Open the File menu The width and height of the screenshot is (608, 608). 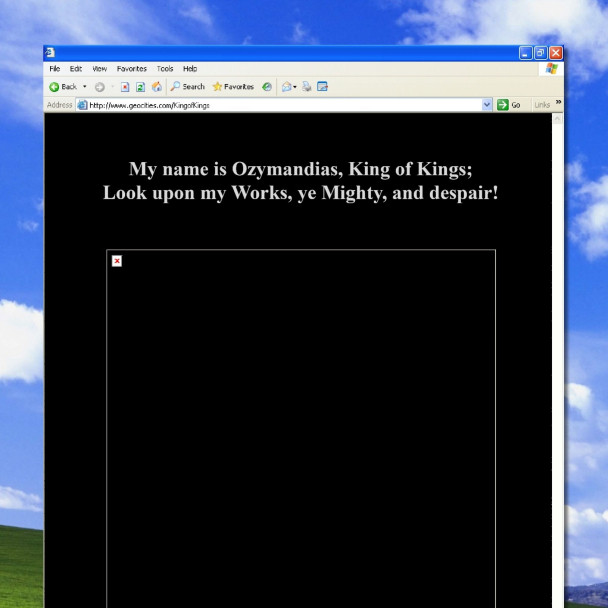54,69
